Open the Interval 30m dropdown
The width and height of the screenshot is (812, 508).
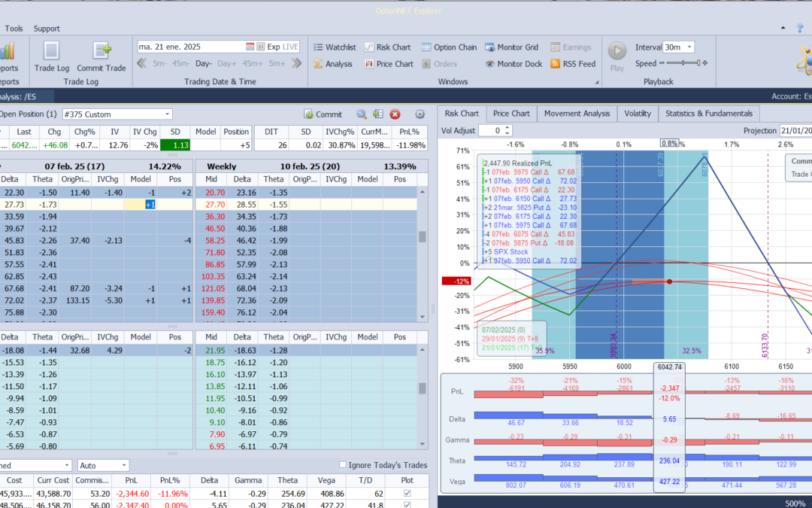tap(689, 47)
